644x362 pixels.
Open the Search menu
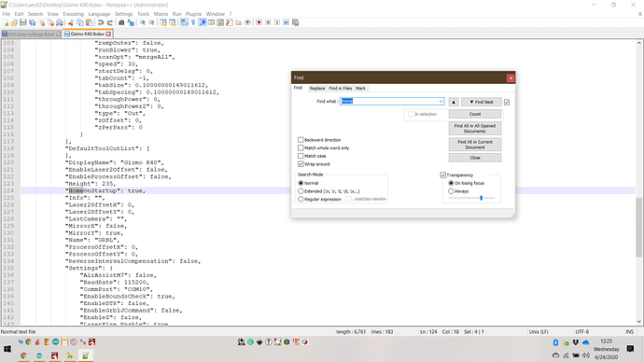[x=35, y=14]
